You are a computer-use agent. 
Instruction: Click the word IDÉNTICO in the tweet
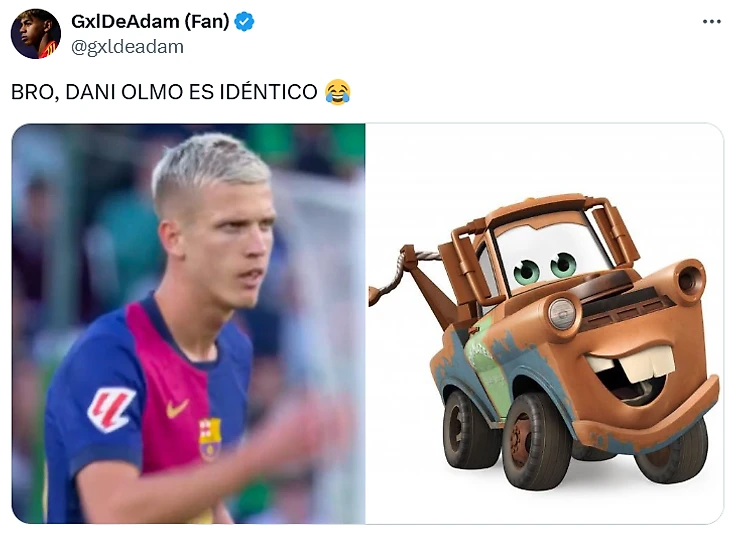point(269,92)
